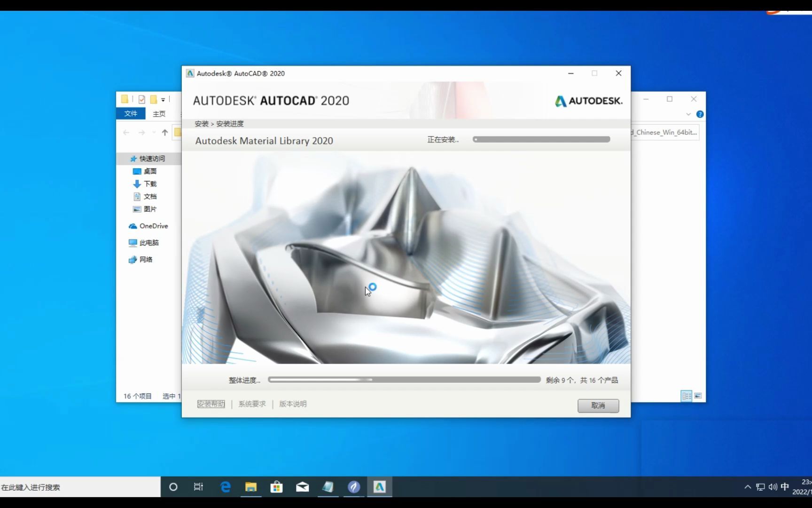This screenshot has width=812, height=508.
Task: Open volume control tray icon
Action: (773, 487)
